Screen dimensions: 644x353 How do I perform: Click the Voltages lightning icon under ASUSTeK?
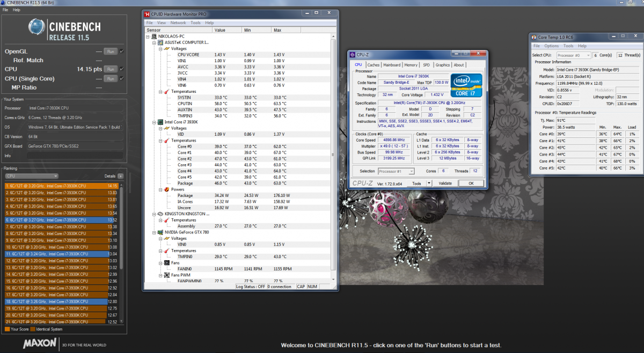(167, 48)
